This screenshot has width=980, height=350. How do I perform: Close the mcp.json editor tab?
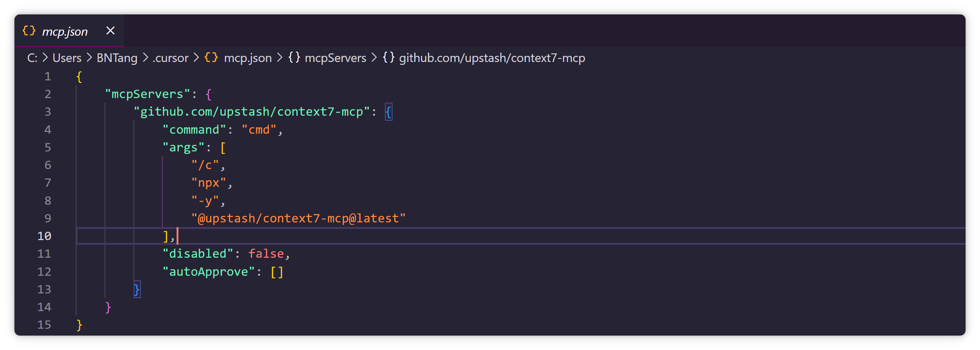(x=110, y=30)
